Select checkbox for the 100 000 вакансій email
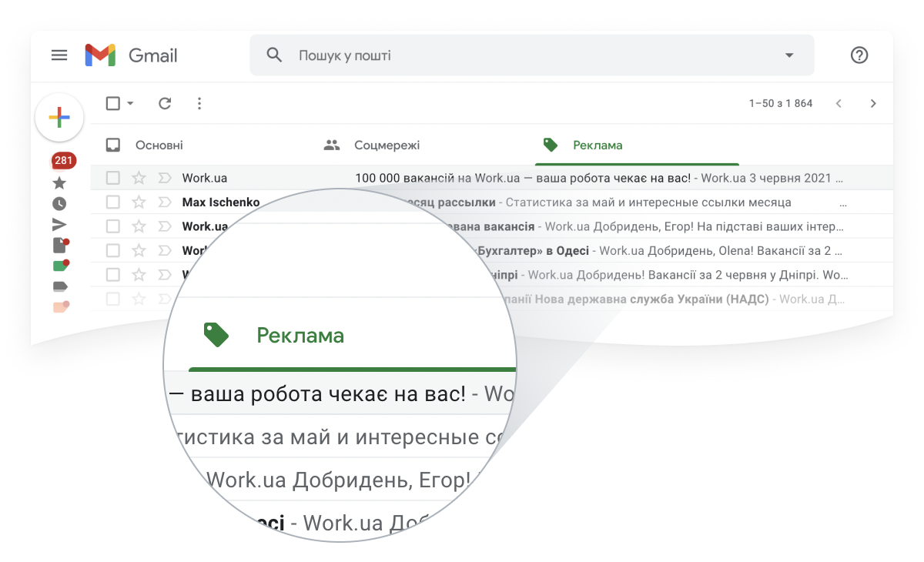Image resolution: width=924 pixels, height=562 pixels. click(x=113, y=178)
